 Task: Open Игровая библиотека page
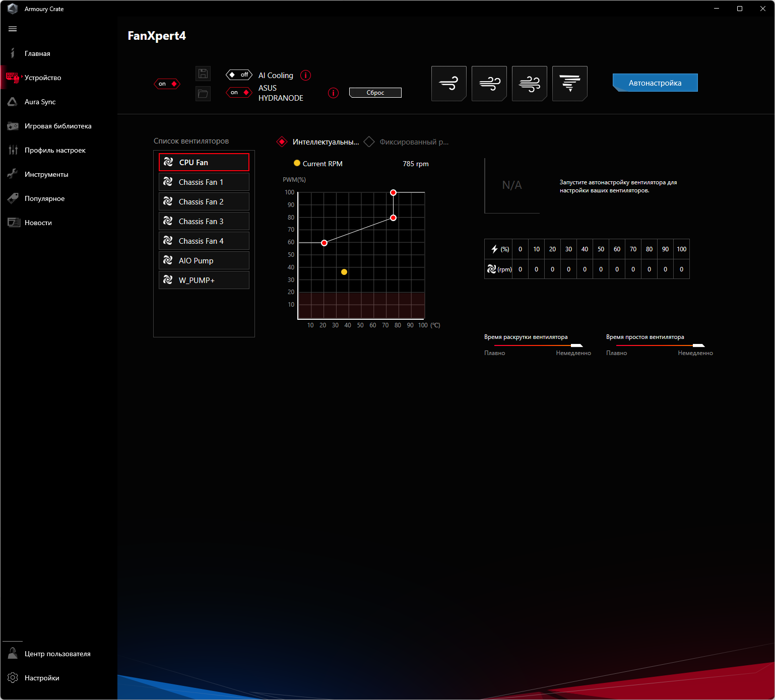(x=58, y=126)
